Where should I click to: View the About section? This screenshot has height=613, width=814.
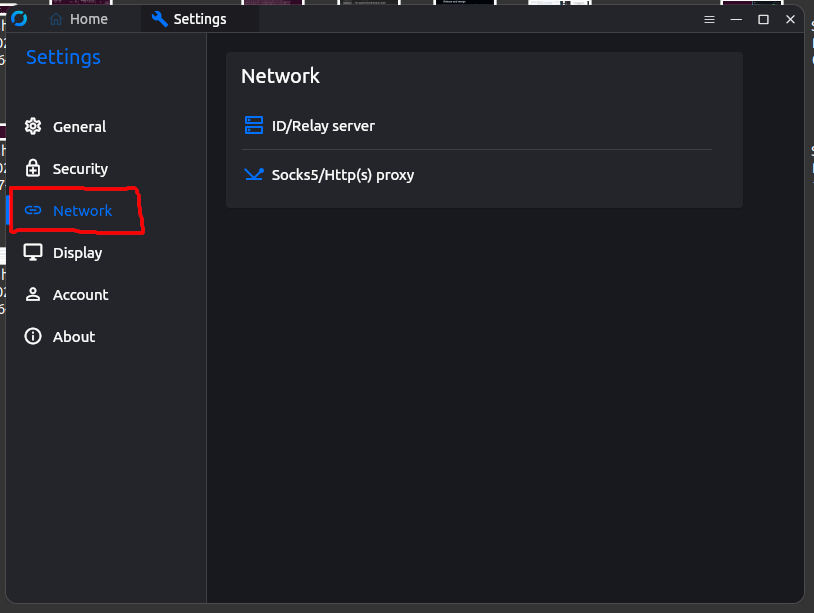[74, 337]
